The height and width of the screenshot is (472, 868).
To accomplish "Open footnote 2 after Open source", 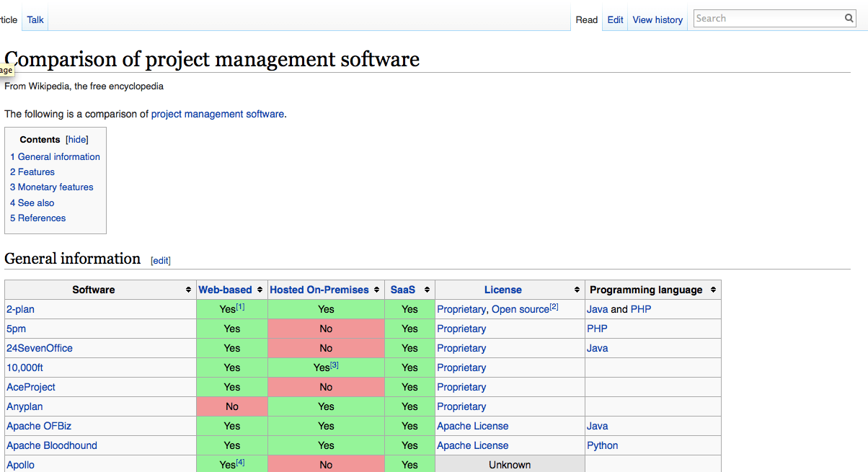I will coord(554,306).
